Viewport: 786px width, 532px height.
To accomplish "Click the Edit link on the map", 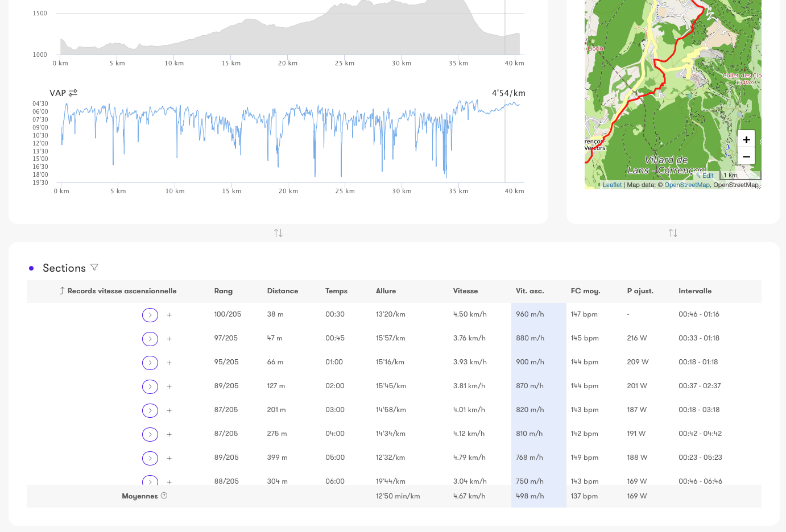I will [708, 176].
